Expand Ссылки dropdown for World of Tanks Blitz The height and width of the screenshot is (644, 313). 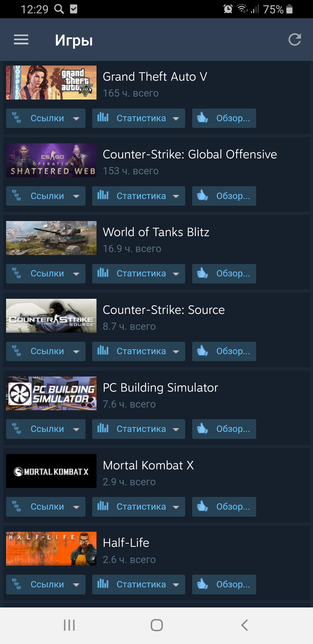pos(46,274)
